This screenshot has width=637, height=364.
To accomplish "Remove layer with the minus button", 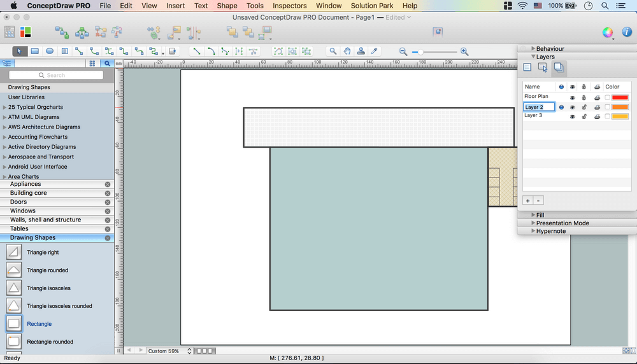I will tap(538, 200).
